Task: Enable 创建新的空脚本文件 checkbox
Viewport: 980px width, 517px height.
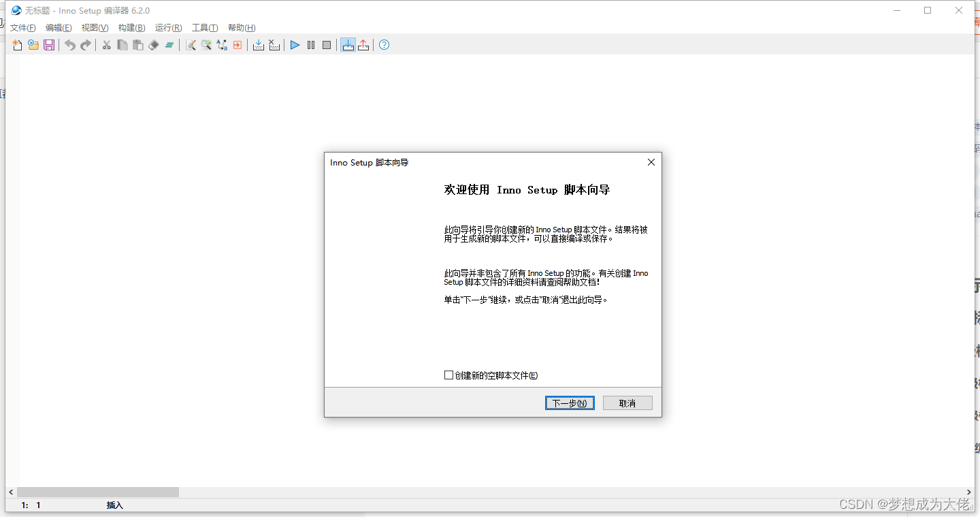Action: click(448, 375)
